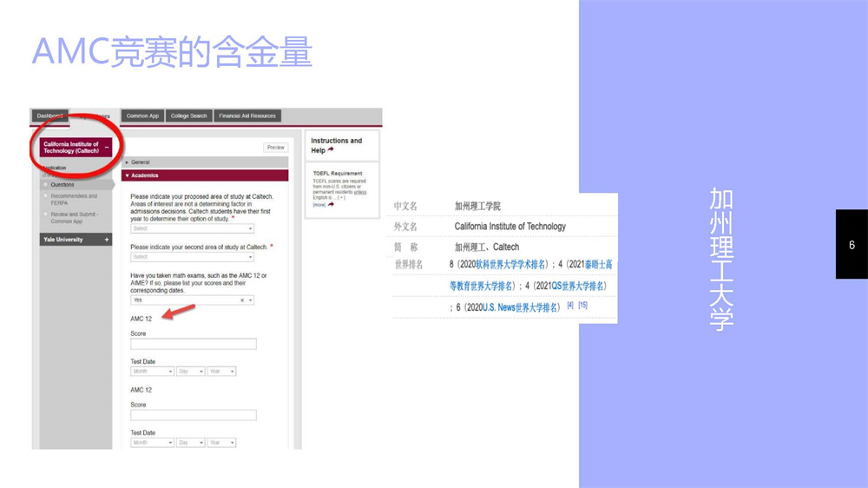
Task: Click the Instructions and Help arrow icon
Action: [331, 149]
